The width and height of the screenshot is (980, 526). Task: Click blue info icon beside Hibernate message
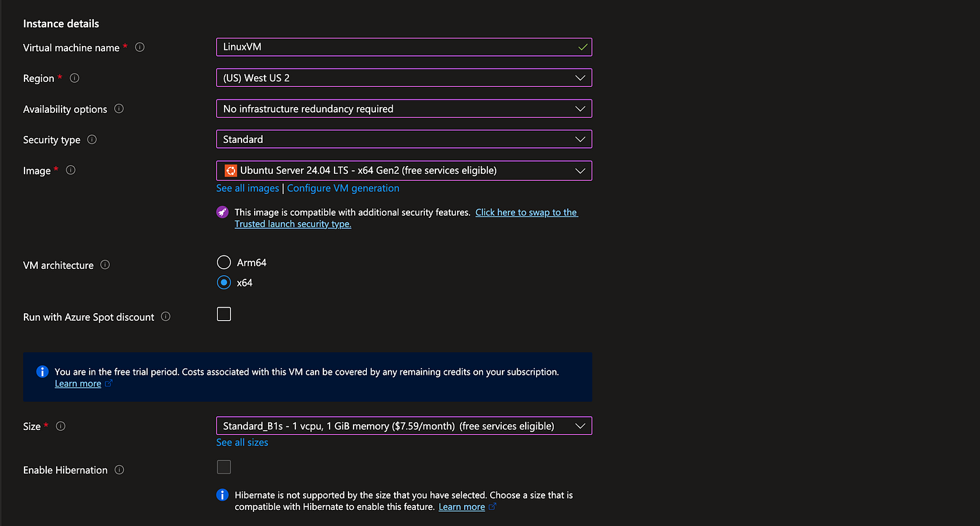click(223, 495)
